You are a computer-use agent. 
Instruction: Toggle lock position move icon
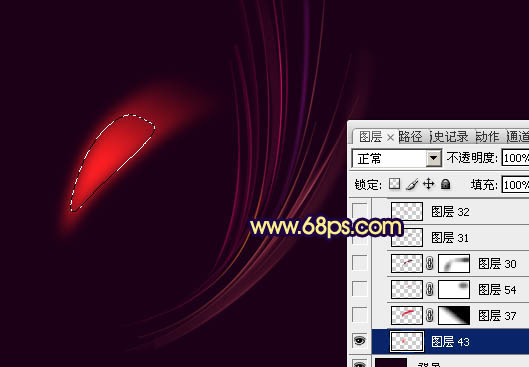click(x=428, y=184)
